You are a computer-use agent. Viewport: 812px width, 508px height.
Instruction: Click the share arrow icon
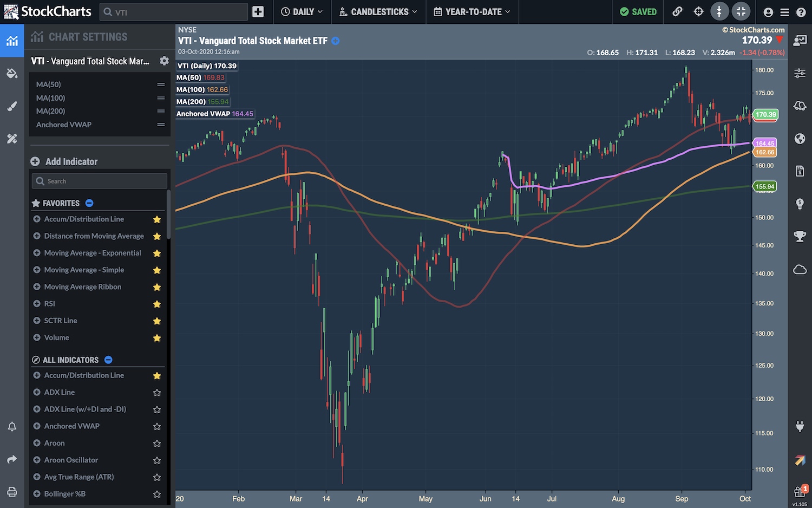pos(12,459)
